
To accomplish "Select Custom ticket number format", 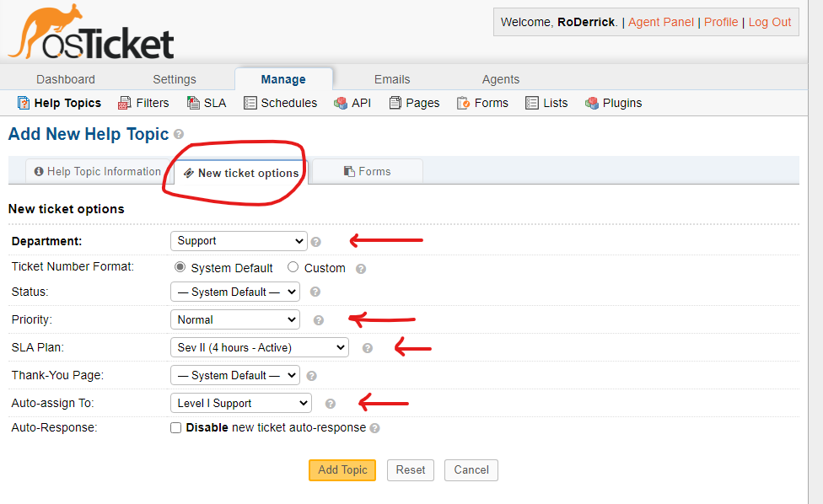I will click(x=293, y=267).
